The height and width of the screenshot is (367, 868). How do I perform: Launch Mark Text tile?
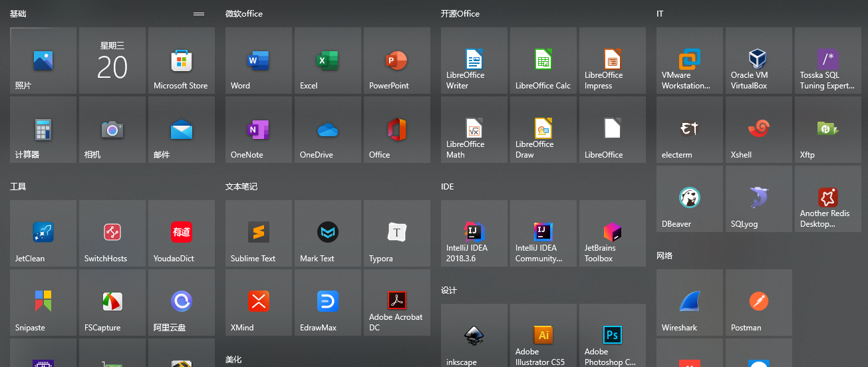tap(328, 233)
